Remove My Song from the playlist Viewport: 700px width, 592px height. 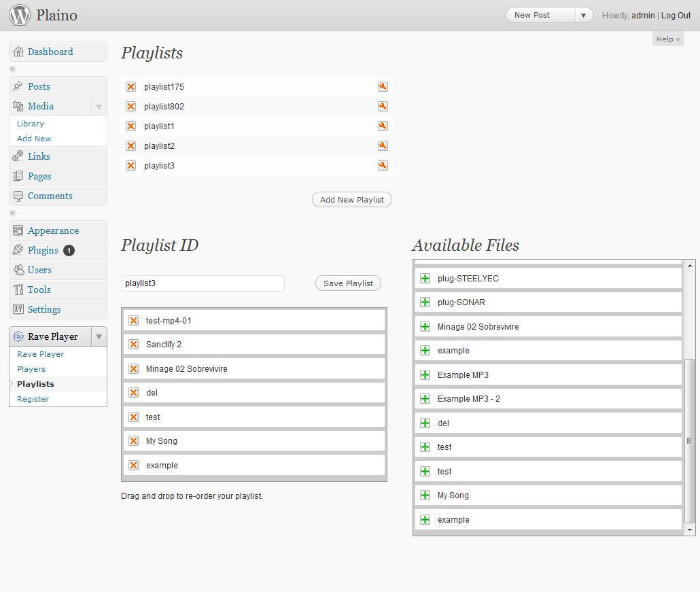click(133, 440)
